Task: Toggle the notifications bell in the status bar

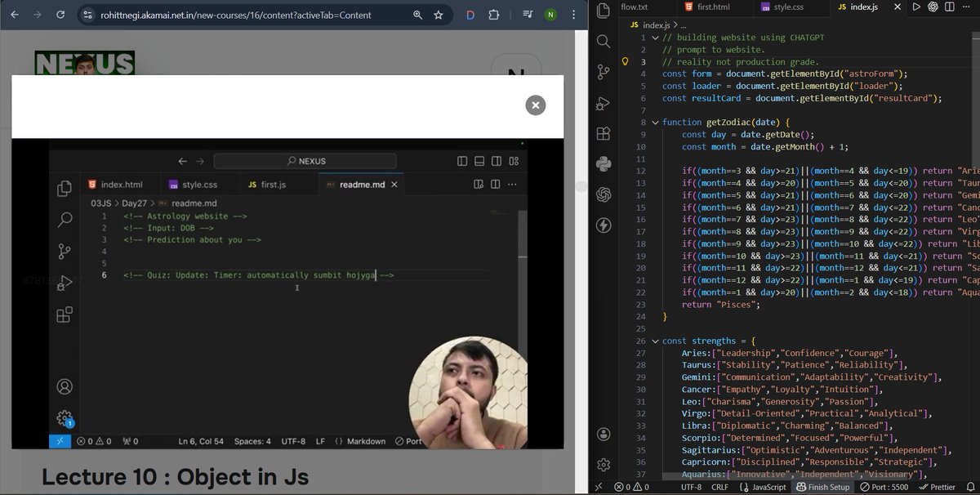Action: [x=969, y=487]
